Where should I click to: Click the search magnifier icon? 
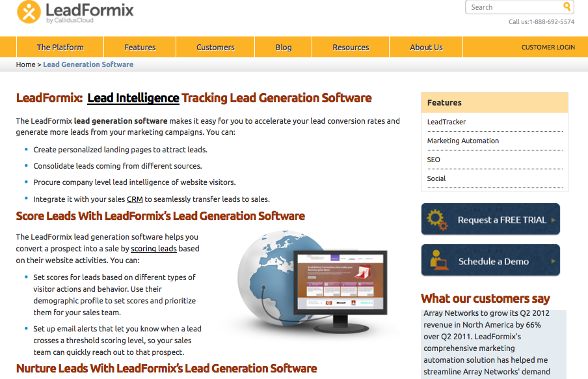click(567, 7)
